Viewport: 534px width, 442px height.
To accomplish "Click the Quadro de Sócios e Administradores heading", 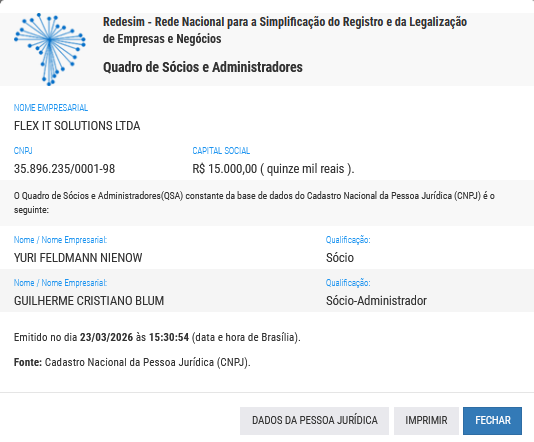I will tap(203, 67).
